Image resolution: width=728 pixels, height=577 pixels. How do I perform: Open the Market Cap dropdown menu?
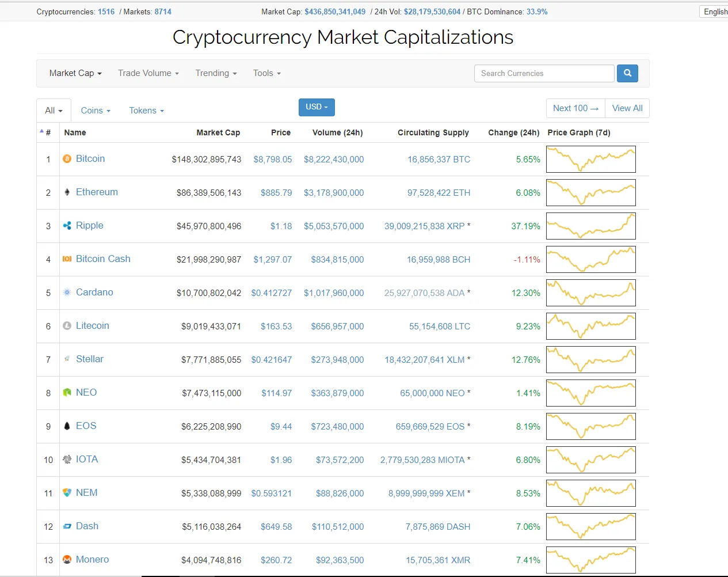point(75,73)
